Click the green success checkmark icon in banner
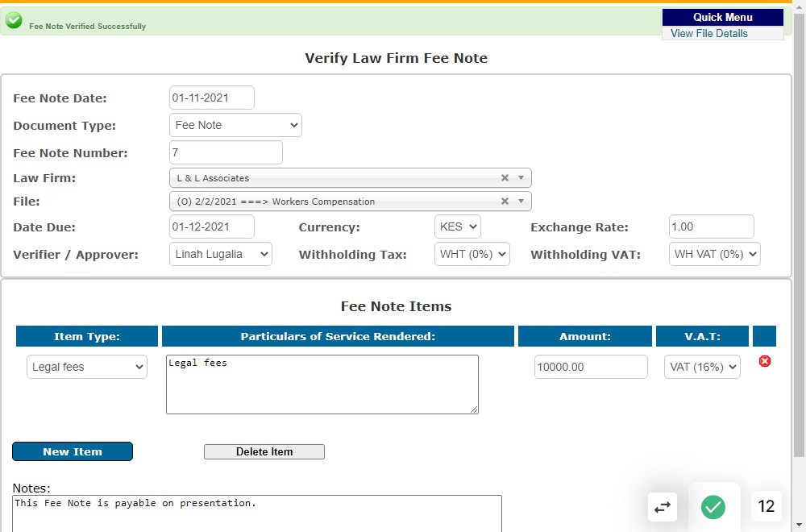 (14, 21)
